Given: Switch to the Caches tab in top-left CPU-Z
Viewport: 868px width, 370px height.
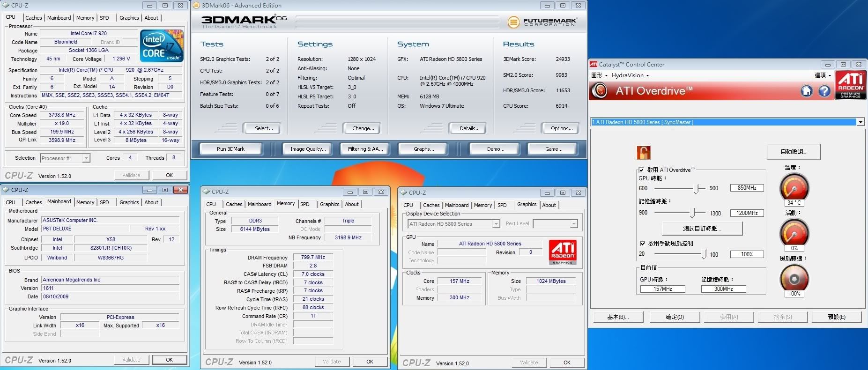Looking at the screenshot, I should (33, 18).
